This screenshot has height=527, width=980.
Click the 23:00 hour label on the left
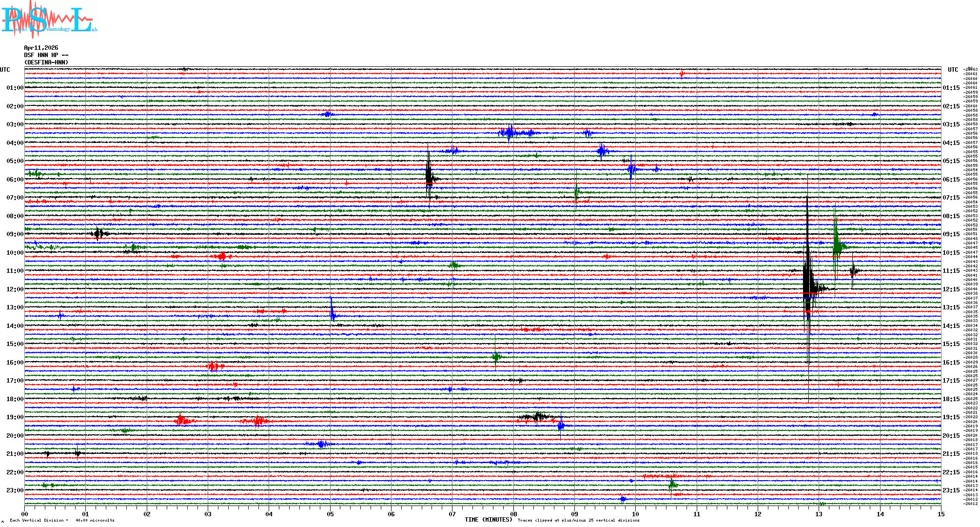tap(15, 490)
